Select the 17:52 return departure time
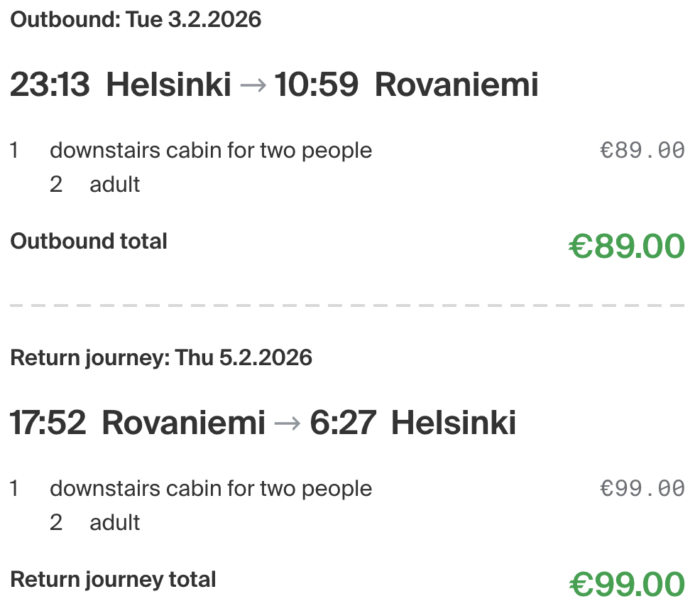This screenshot has width=700, height=611. pyautogui.click(x=48, y=423)
